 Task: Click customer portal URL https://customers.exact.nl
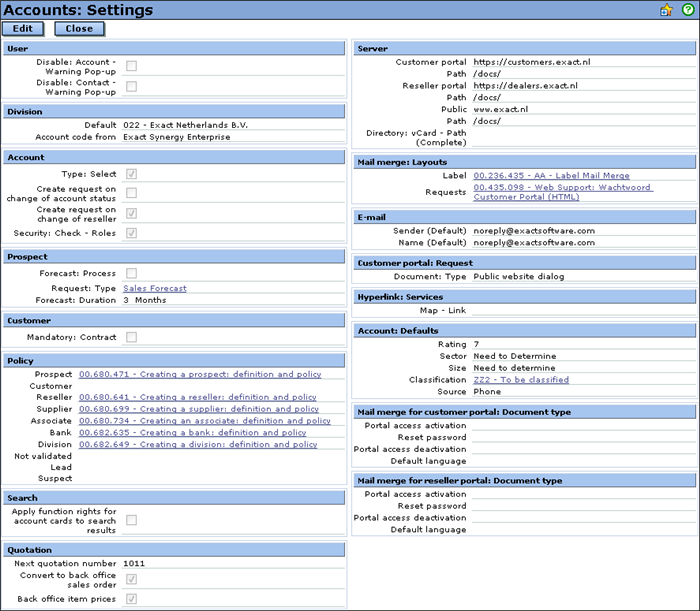(x=532, y=62)
